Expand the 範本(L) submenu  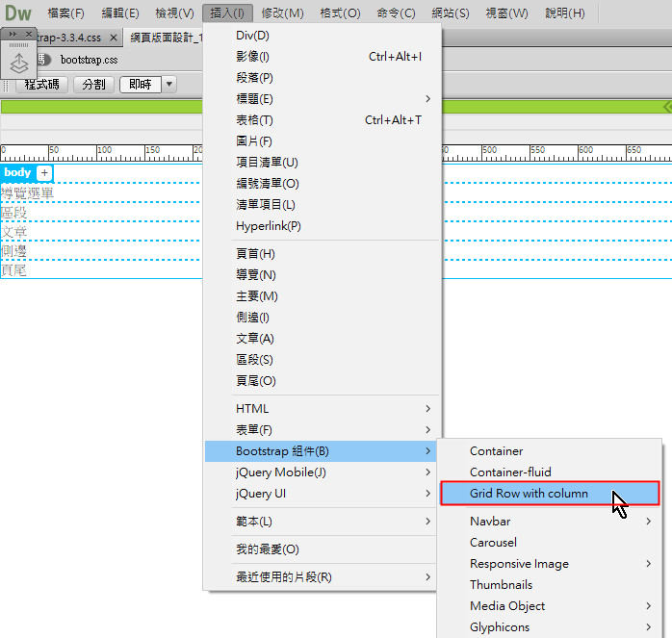(x=323, y=522)
